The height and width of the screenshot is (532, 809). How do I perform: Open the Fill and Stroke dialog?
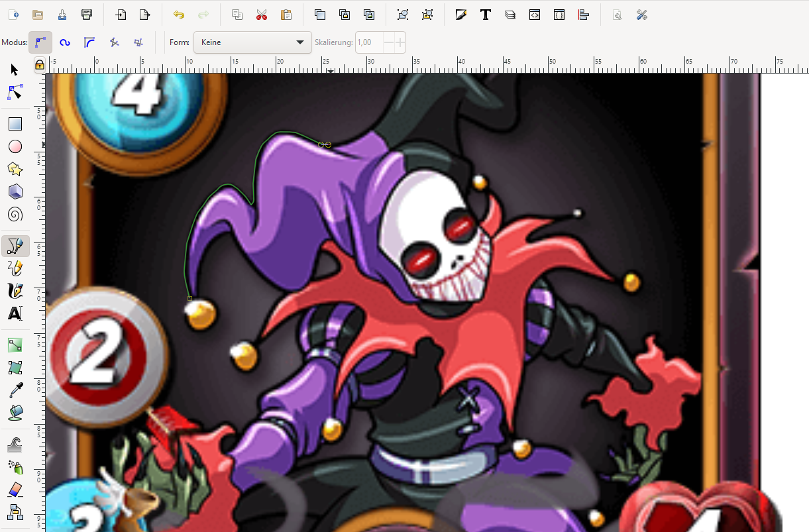(x=461, y=15)
